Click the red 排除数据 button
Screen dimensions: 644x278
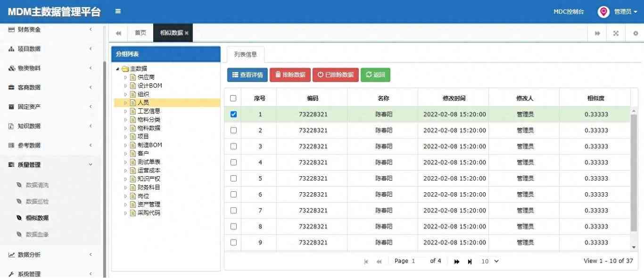[290, 75]
